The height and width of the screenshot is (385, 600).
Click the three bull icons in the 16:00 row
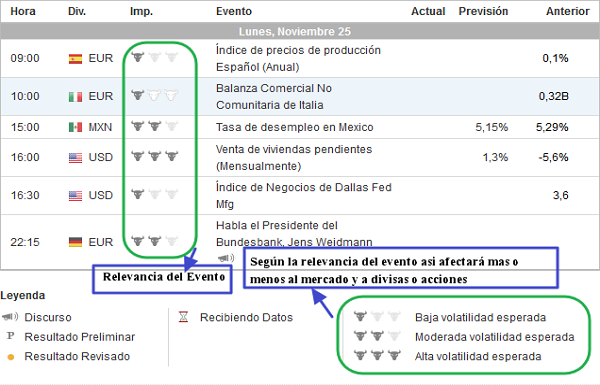(155, 156)
